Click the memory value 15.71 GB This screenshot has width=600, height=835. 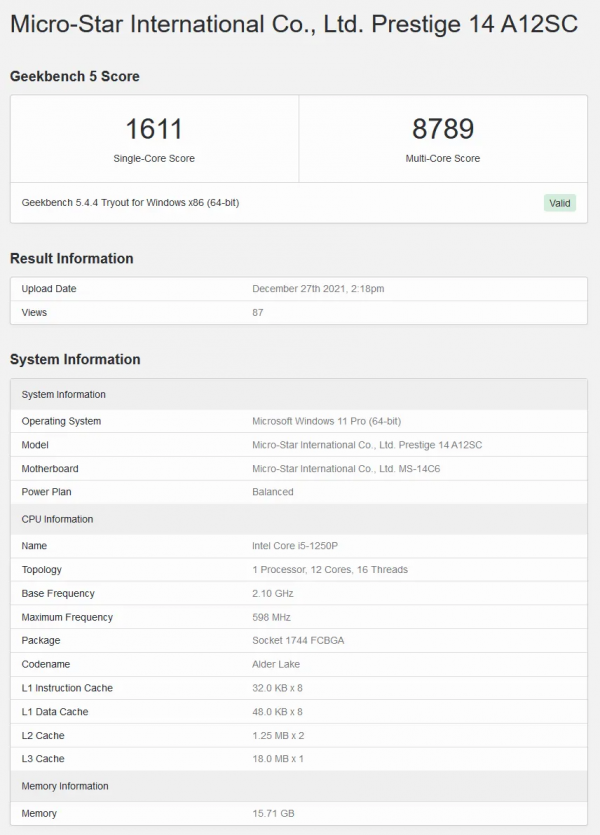tap(273, 813)
